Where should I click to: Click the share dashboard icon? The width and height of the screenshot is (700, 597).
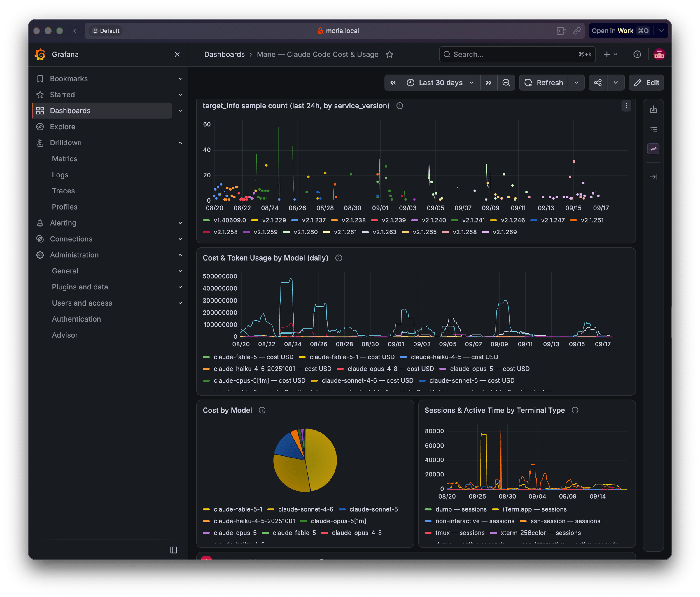coord(598,83)
